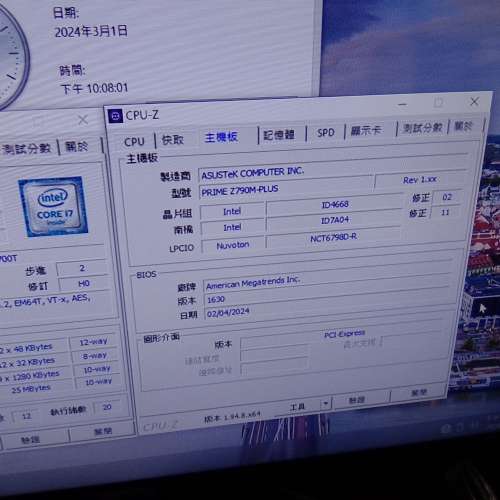
Task: Click the NCT6798D-R LPCIO value
Action: (333, 237)
